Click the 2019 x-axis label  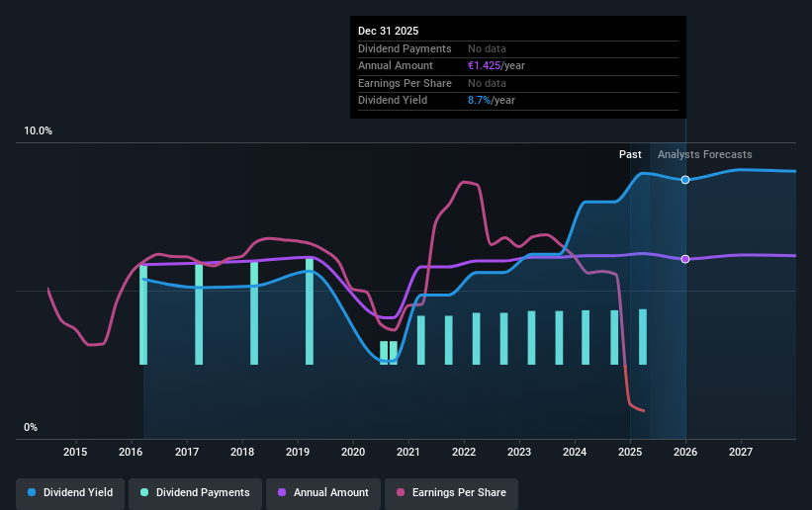(x=298, y=452)
